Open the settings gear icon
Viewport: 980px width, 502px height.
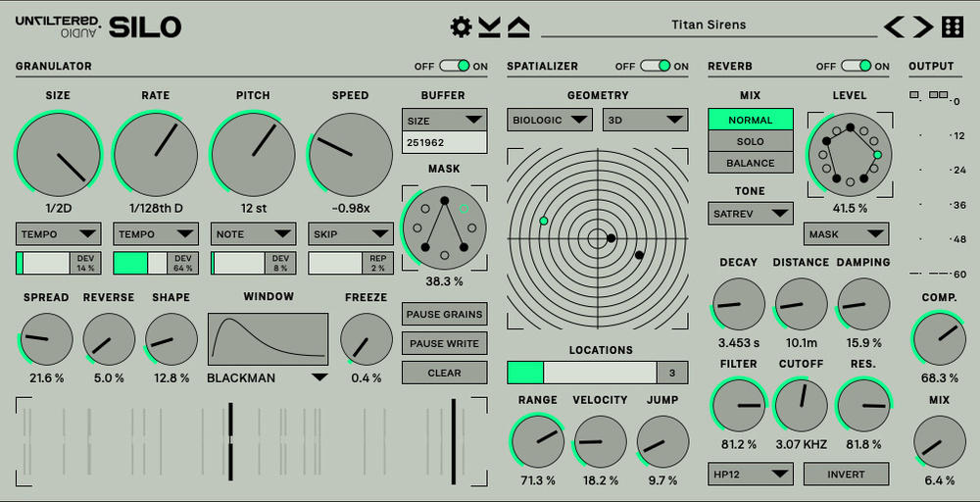461,26
